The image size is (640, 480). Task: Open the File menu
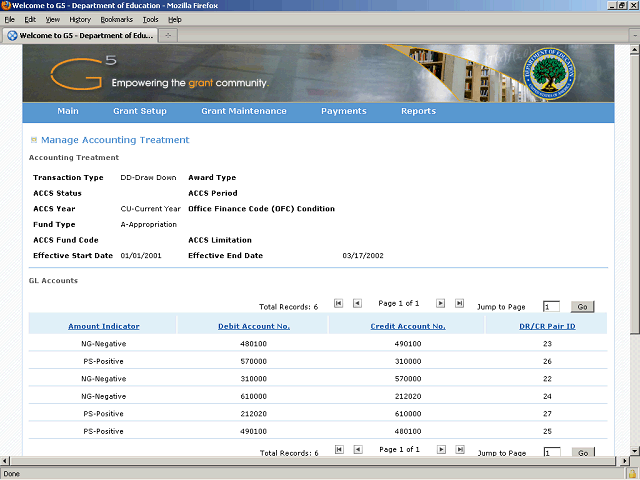click(x=9, y=20)
